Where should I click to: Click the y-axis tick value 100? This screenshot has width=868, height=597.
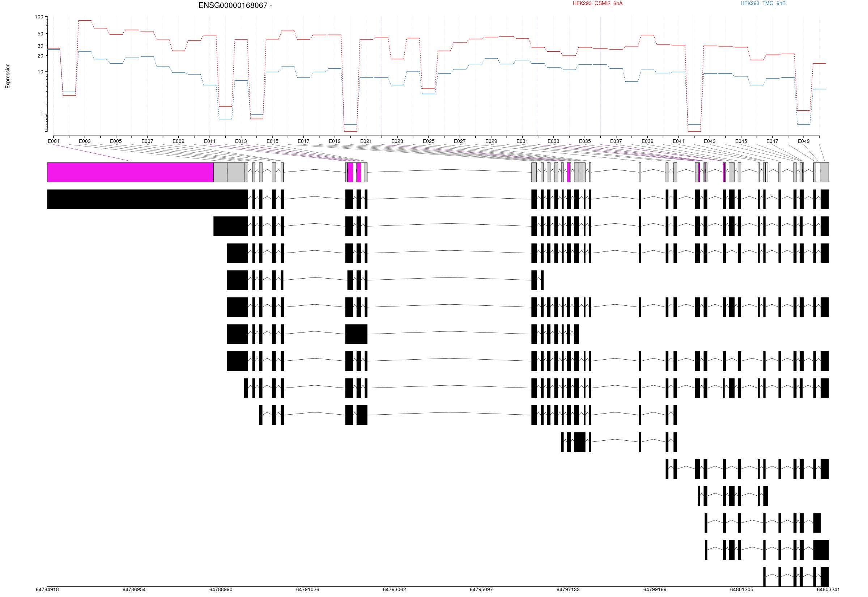39,17
